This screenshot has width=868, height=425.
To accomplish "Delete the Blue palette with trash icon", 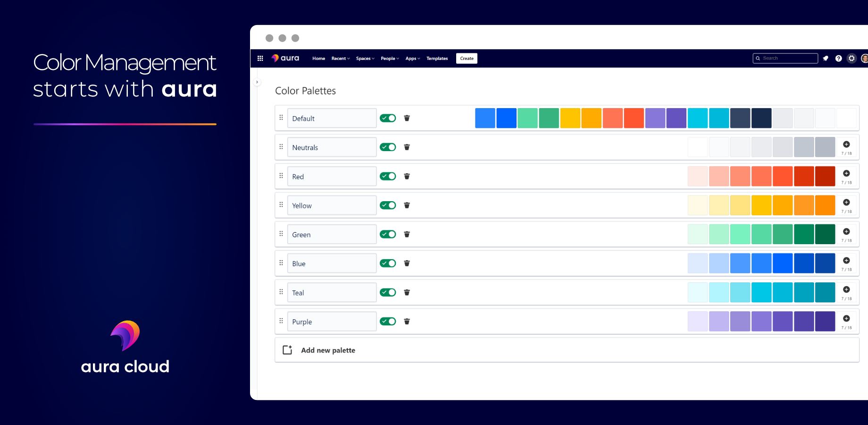I will pyautogui.click(x=407, y=263).
